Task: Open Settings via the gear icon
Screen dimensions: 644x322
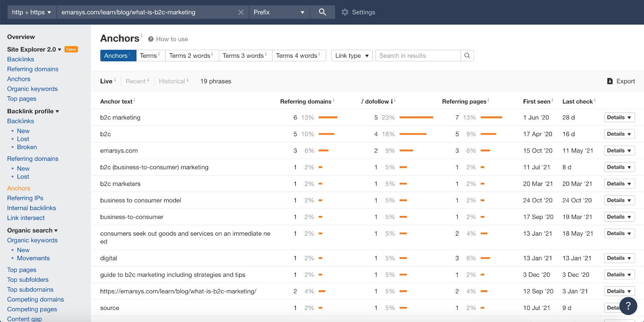Action: click(345, 12)
